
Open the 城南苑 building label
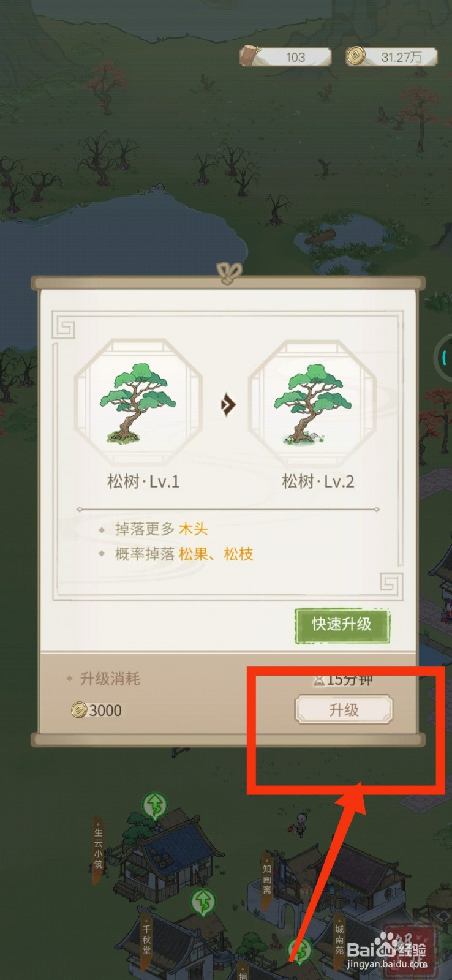(x=339, y=938)
